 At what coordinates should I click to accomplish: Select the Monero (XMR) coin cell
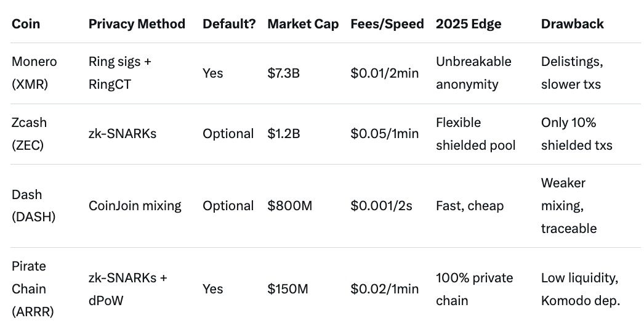coord(34,73)
